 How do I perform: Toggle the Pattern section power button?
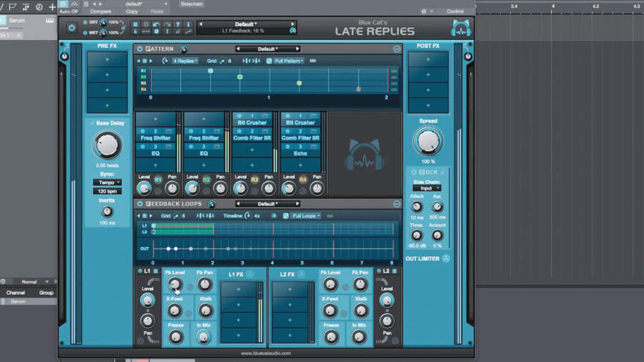[140, 49]
